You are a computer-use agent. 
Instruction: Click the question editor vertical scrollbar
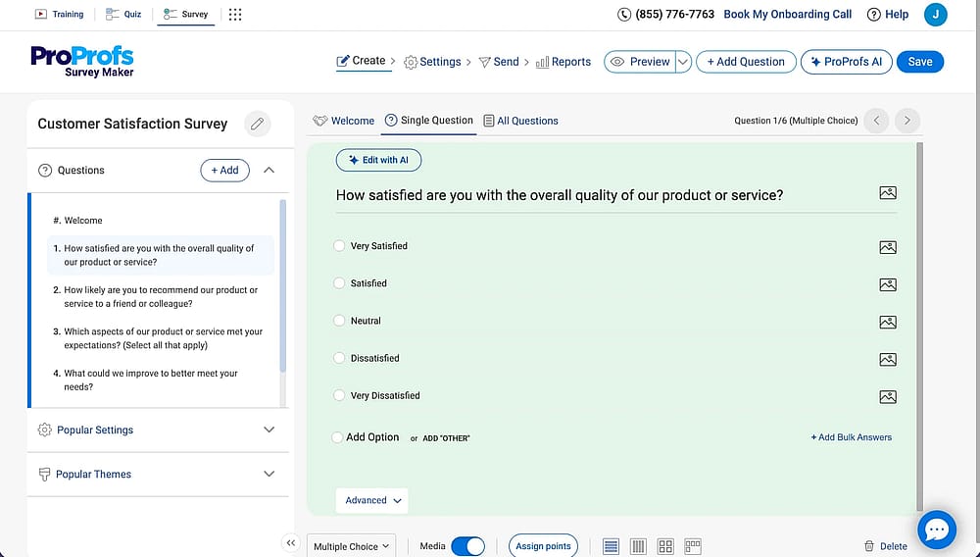(x=919, y=327)
